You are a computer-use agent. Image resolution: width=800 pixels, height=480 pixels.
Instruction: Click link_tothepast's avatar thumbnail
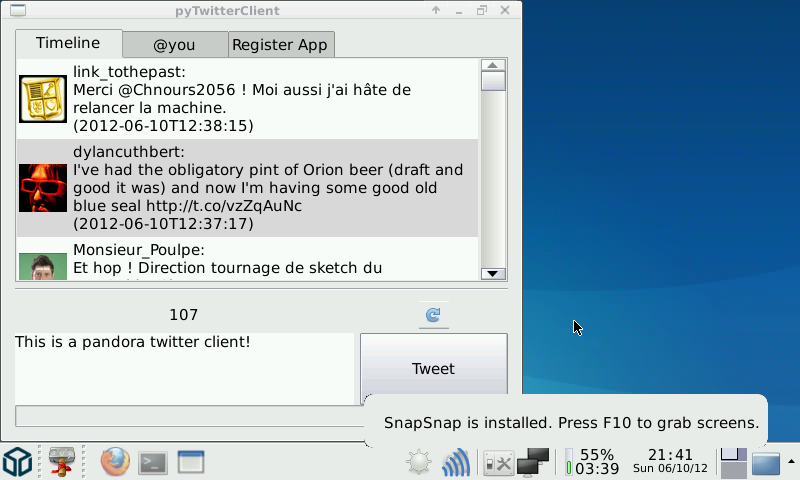point(43,99)
